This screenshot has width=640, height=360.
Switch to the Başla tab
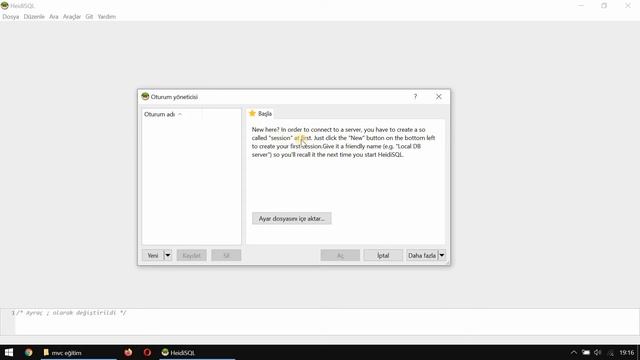coord(260,113)
